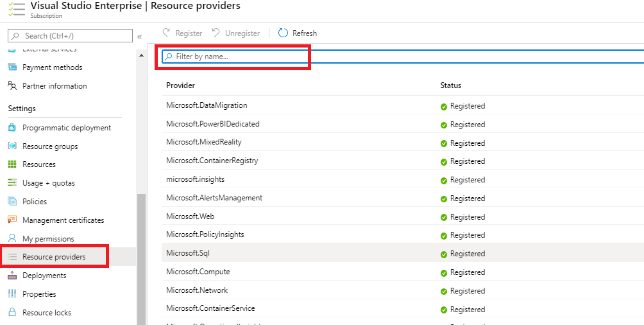
Task: Click green status check for Microsoft.Network
Action: 444,292
